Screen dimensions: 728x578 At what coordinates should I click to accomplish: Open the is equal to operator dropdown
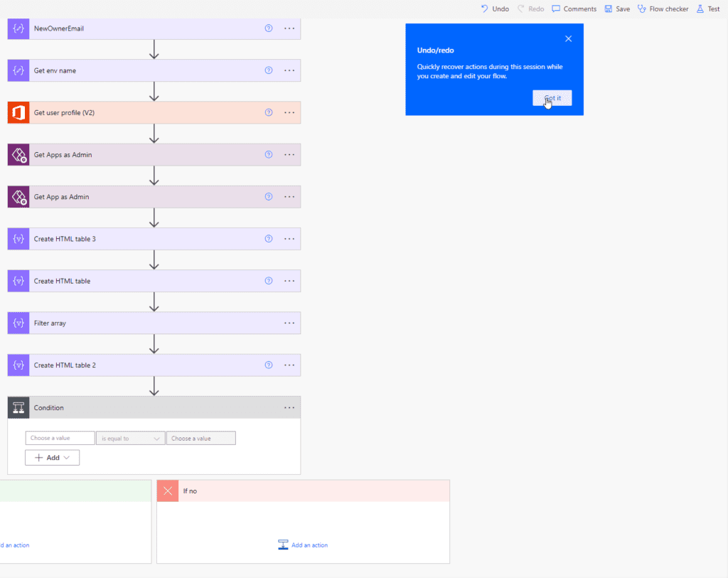tap(130, 438)
